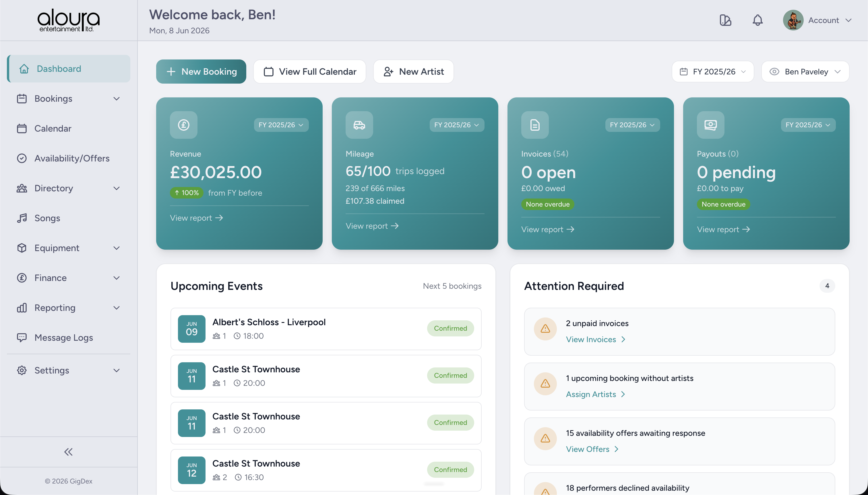The height and width of the screenshot is (495, 868).
Task: Expand the Settings sidebar section
Action: [69, 370]
